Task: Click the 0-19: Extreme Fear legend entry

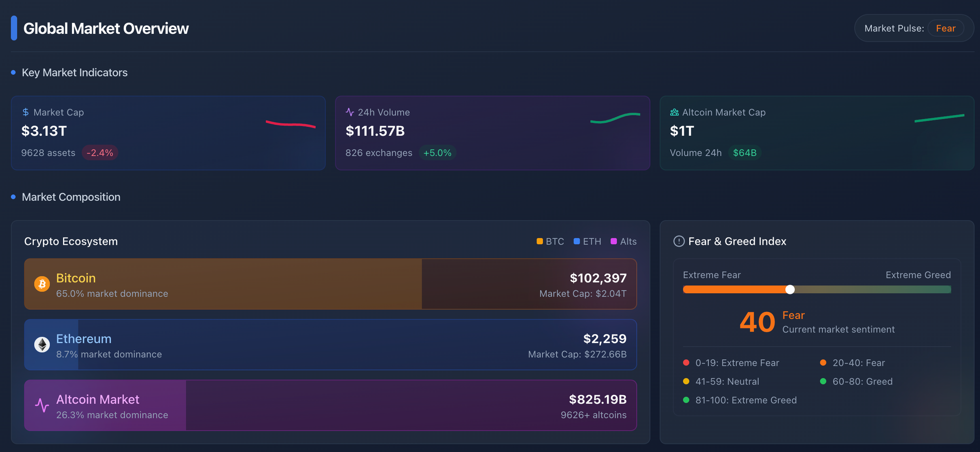Action: [731, 363]
